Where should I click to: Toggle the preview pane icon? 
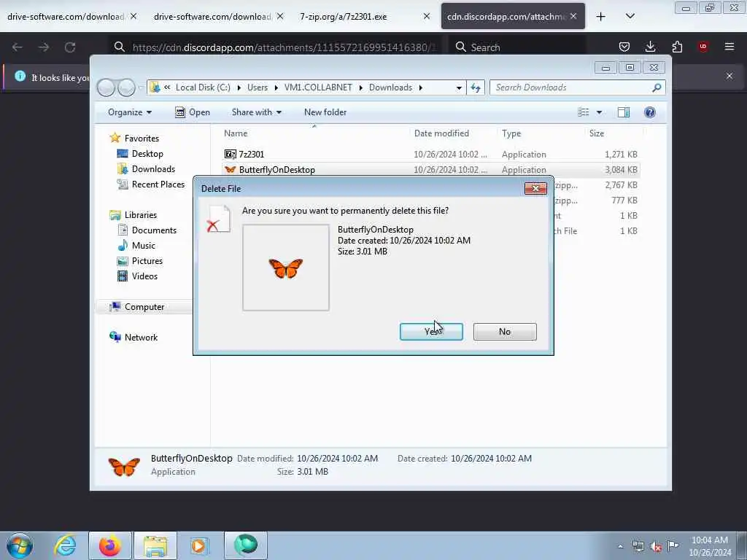tap(624, 112)
